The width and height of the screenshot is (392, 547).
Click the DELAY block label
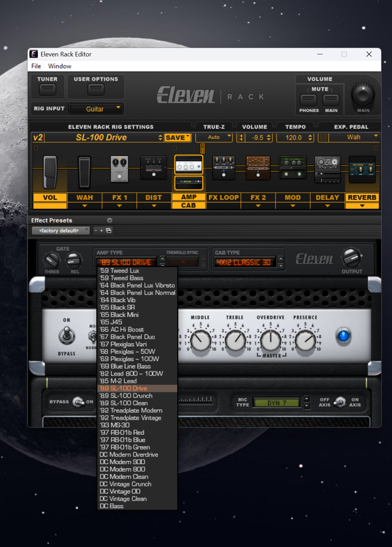(328, 198)
